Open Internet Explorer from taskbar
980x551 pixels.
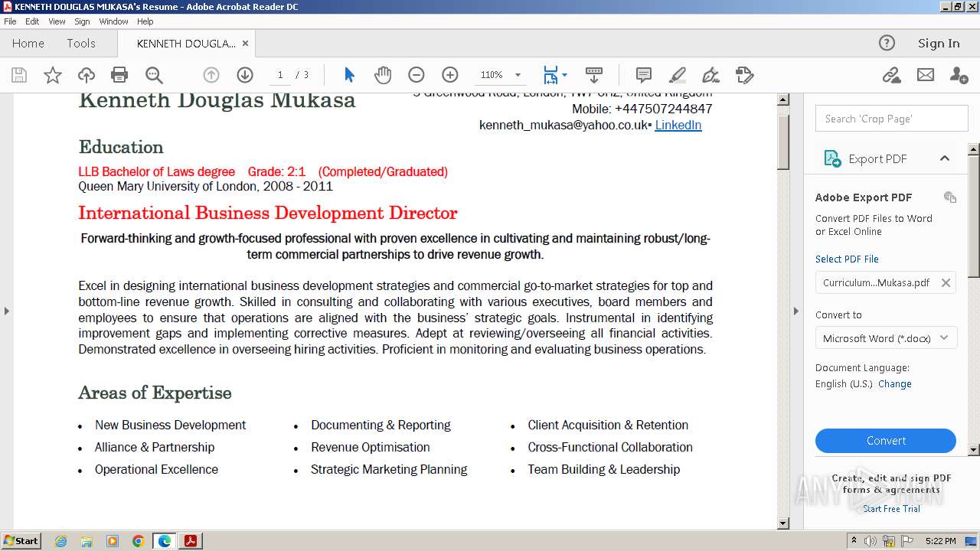(61, 541)
